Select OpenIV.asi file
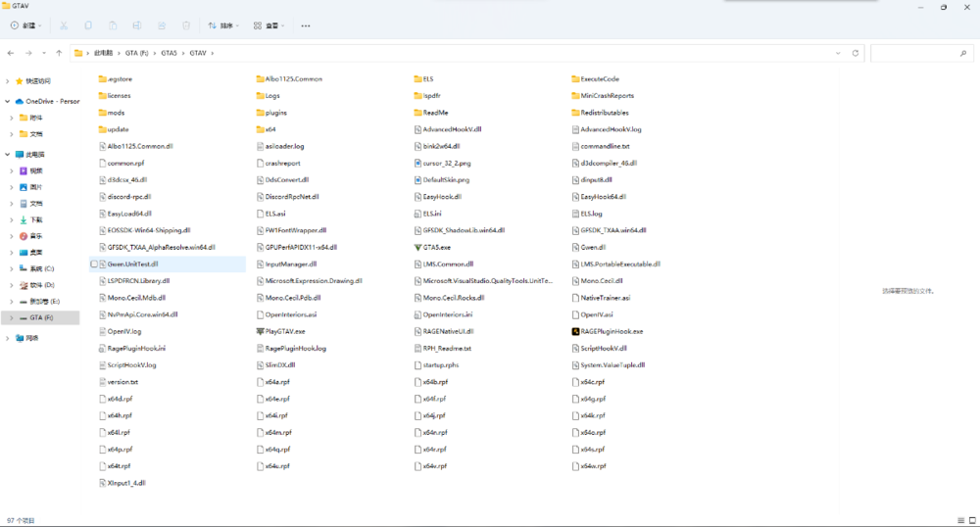Image resolution: width=980 pixels, height=527 pixels. click(593, 314)
